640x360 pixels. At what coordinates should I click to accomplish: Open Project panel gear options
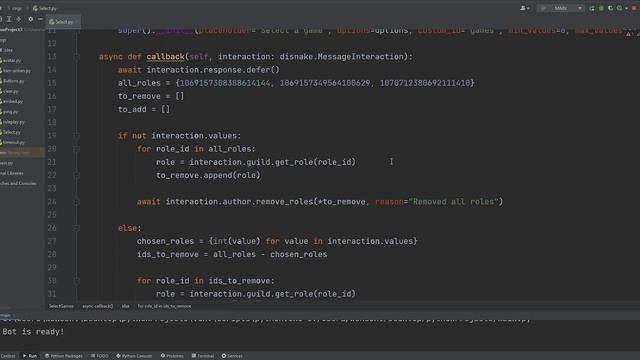click(x=31, y=19)
